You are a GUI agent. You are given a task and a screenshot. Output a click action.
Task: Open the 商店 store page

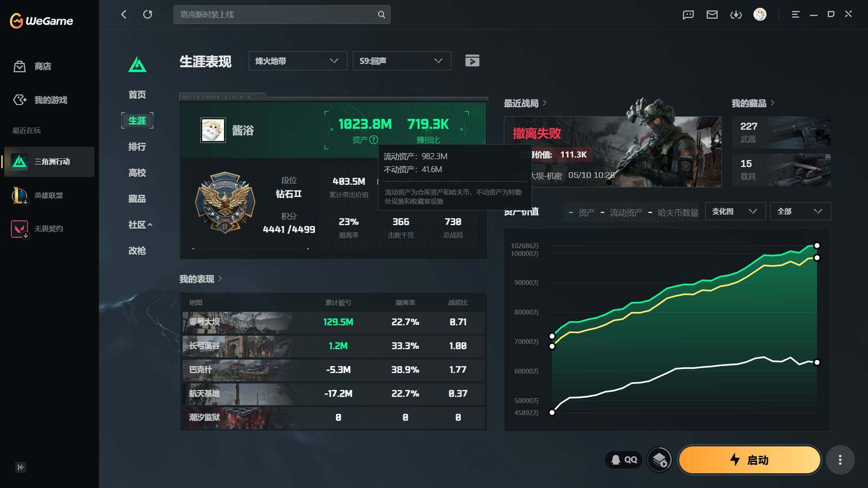32,66
